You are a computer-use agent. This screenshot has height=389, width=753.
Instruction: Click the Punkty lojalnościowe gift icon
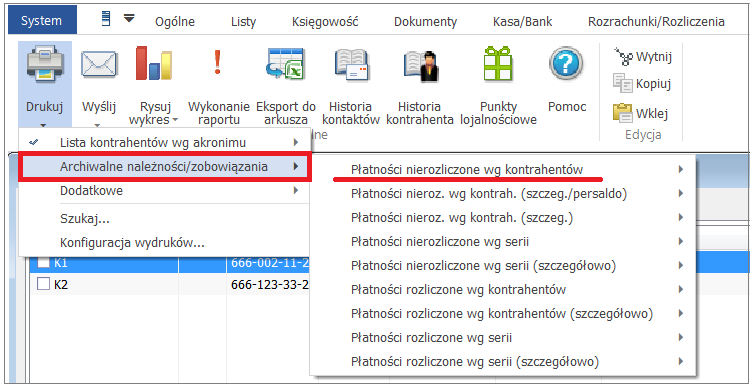pyautogui.click(x=498, y=63)
